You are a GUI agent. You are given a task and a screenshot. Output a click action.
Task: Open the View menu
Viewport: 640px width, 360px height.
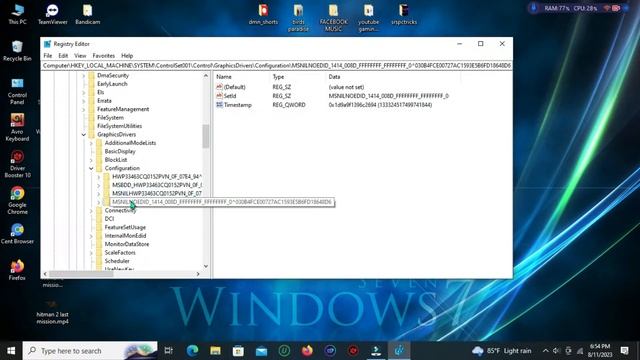(x=80, y=56)
